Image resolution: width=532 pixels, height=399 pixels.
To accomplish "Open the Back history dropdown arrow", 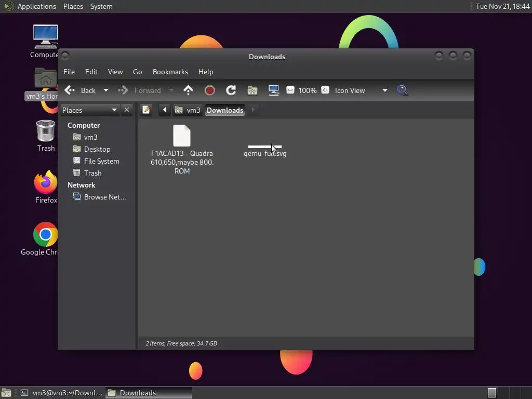I will click(x=106, y=90).
